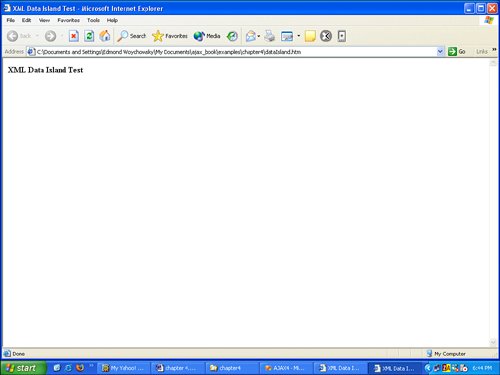Click the vertical scrollbar down arrow

point(493,342)
